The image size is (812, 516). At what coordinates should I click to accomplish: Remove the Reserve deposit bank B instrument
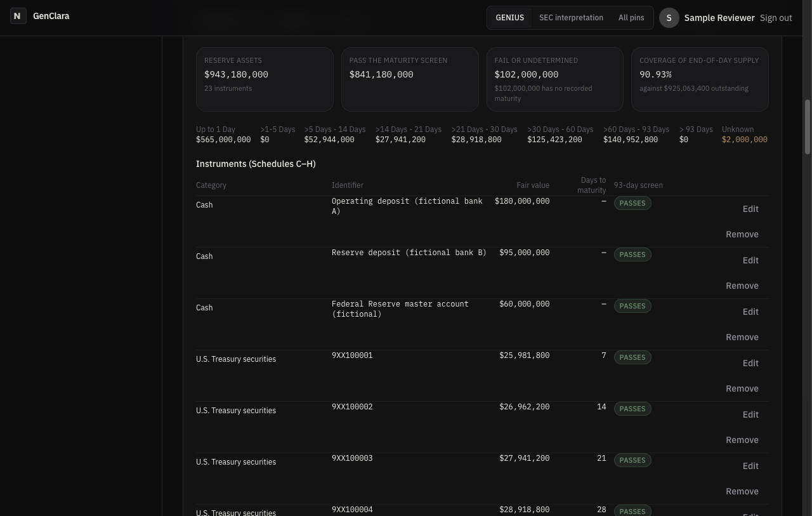tap(742, 286)
